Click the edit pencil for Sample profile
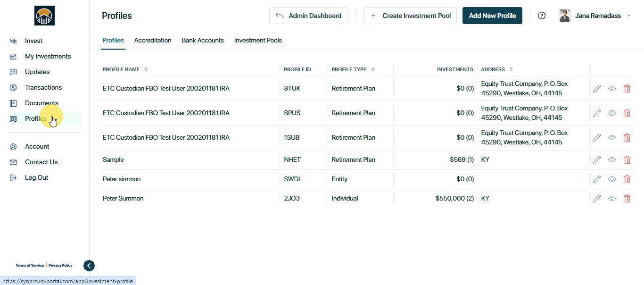 (597, 160)
